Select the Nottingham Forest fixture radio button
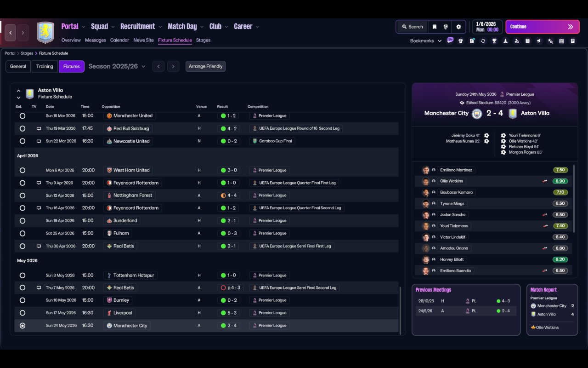This screenshot has height=368, width=588. click(23, 195)
